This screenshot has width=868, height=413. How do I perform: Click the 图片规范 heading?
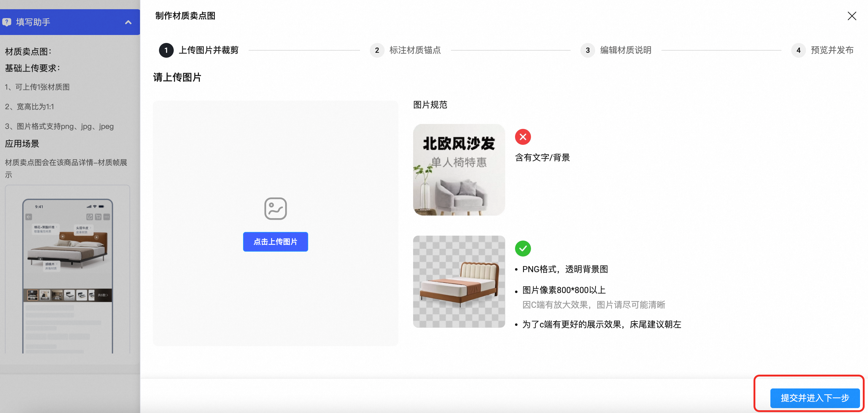[x=430, y=105]
